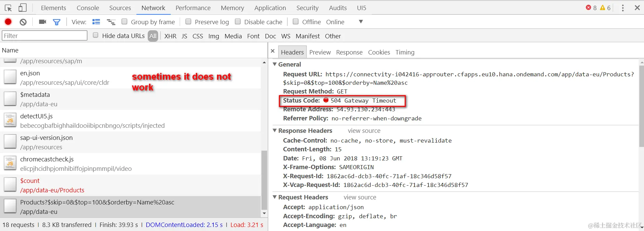Show the Cookies tab of request
Screen dimensions: 644x231
coord(379,52)
